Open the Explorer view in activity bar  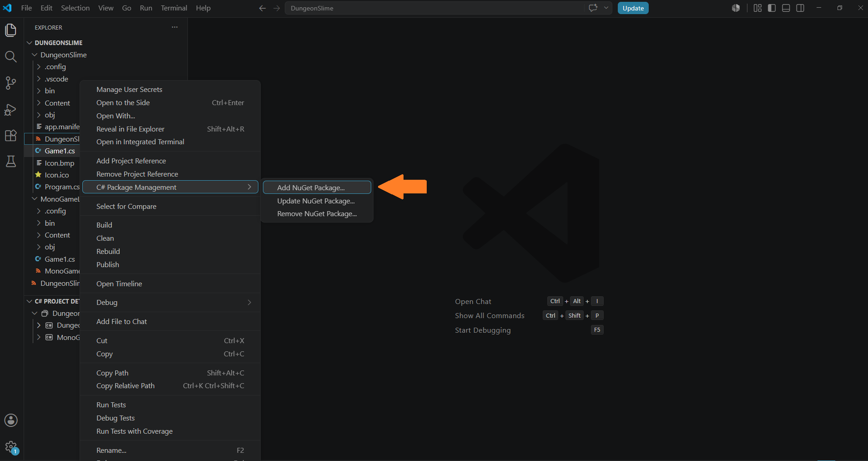[10, 30]
